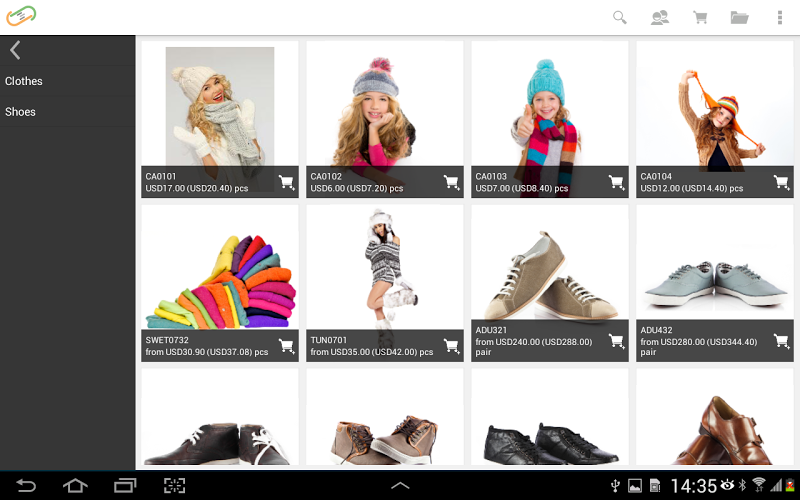The height and width of the screenshot is (500, 800).
Task: Open the shopping cart in top bar
Action: 700,17
